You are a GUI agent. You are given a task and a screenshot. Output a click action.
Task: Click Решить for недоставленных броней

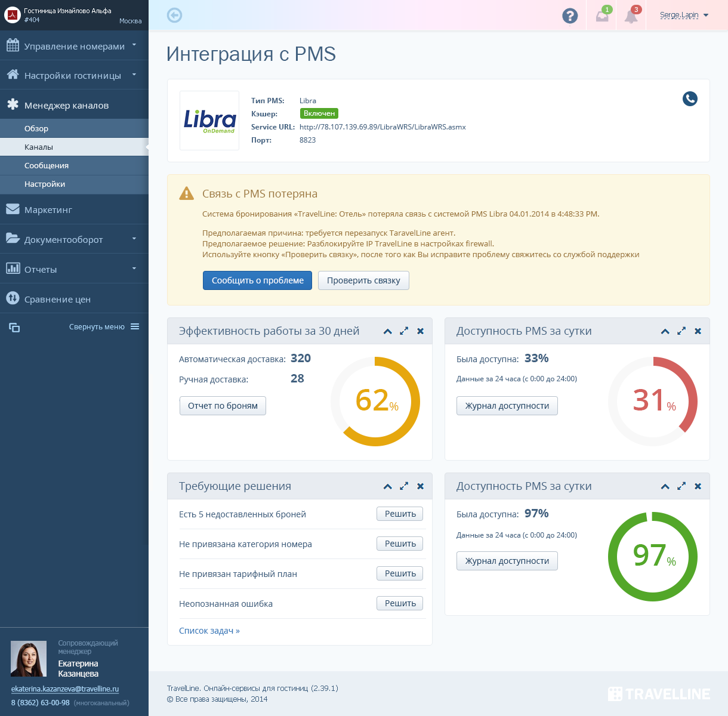[400, 514]
